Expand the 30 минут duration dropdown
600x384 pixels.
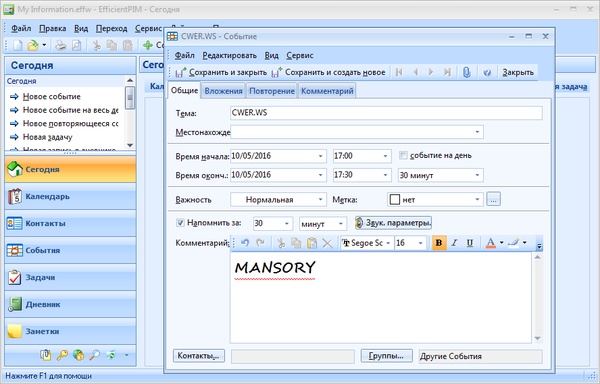pos(477,175)
